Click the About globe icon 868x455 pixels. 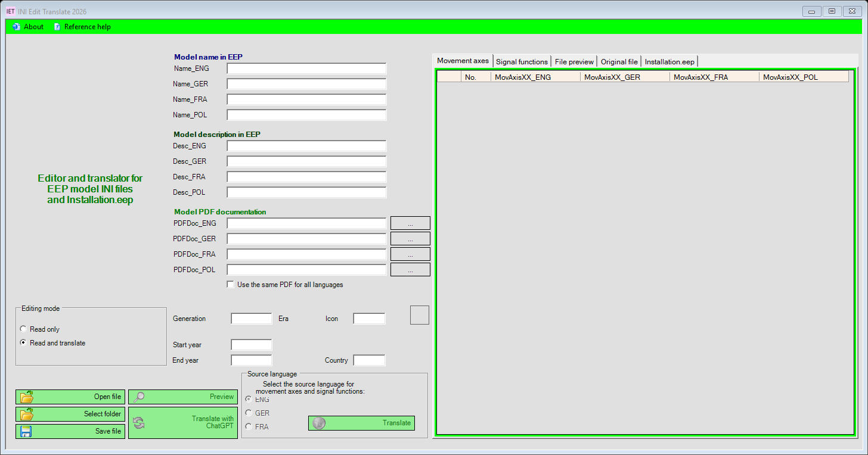tap(17, 27)
